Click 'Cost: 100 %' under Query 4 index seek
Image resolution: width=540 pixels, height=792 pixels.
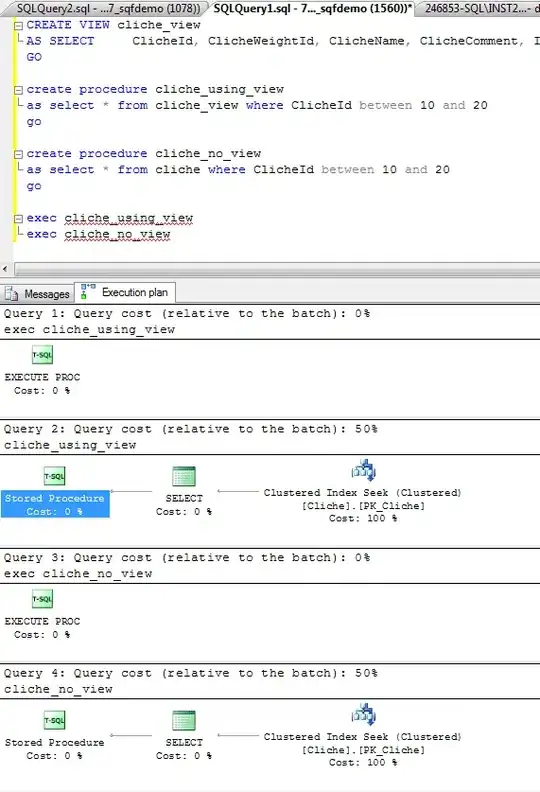tap(363, 763)
